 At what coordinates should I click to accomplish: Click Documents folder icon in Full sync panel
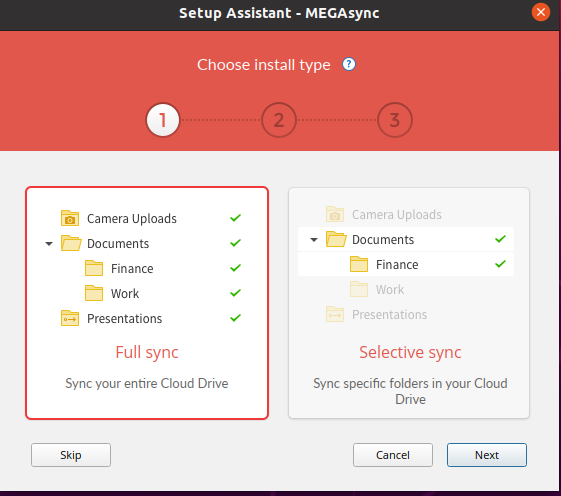(71, 243)
